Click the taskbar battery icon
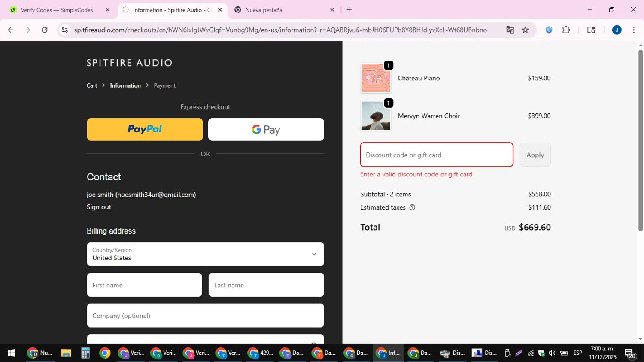 [x=564, y=353]
